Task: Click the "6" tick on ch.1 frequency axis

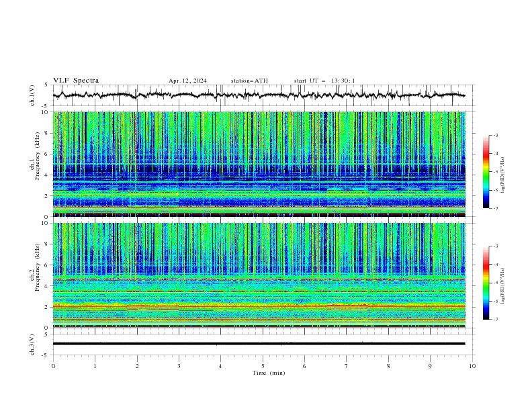Action: click(x=47, y=154)
